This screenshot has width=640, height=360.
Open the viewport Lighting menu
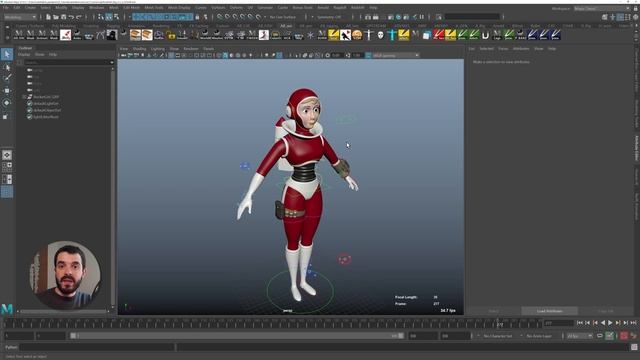pyautogui.click(x=158, y=49)
